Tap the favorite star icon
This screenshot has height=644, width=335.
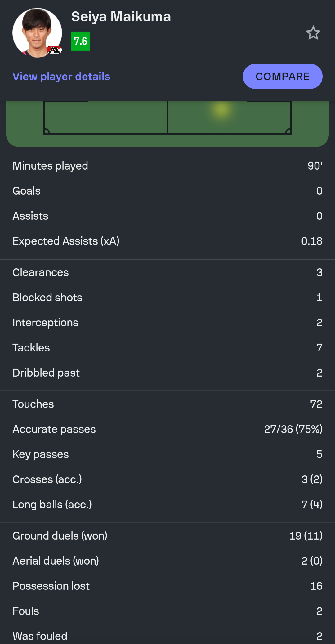tap(313, 33)
